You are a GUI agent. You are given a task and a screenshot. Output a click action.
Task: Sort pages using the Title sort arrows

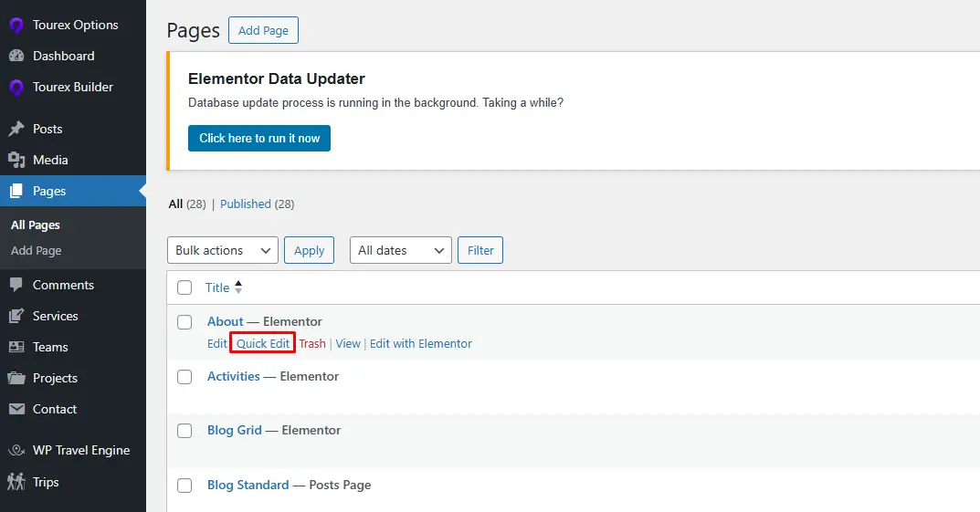[238, 287]
